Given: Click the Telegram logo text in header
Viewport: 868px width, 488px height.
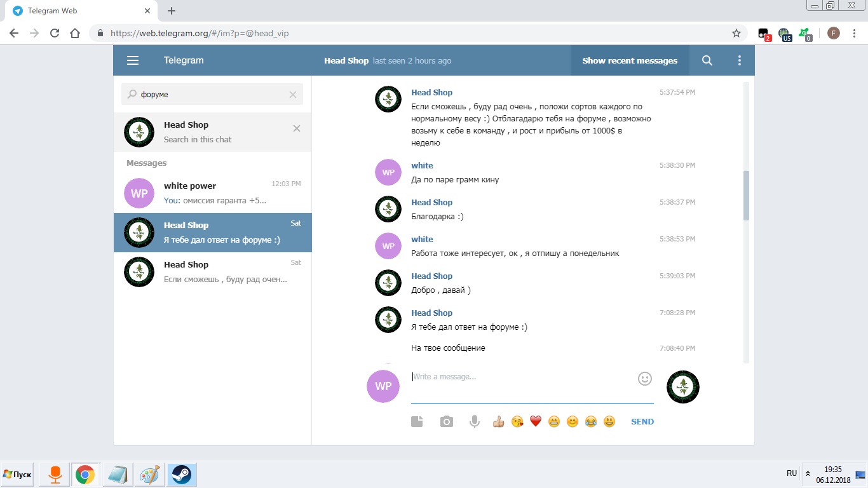Looking at the screenshot, I should coord(184,60).
